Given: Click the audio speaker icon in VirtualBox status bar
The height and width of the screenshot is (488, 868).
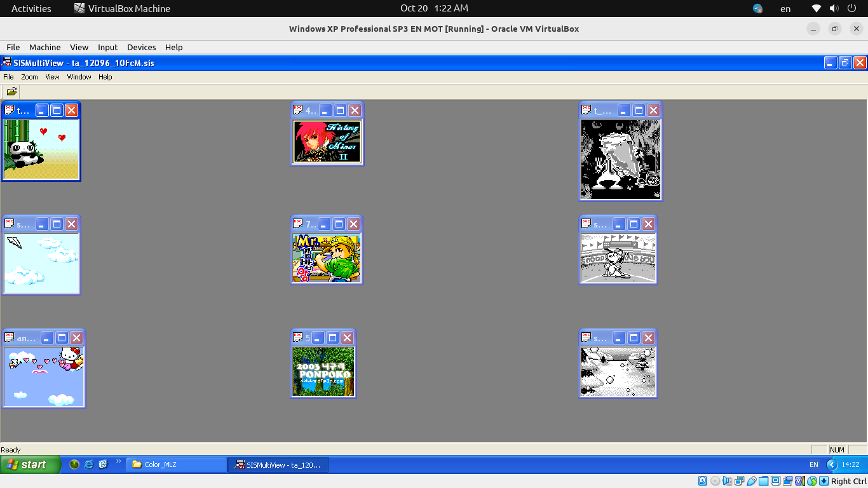Looking at the screenshot, I should point(727,481).
